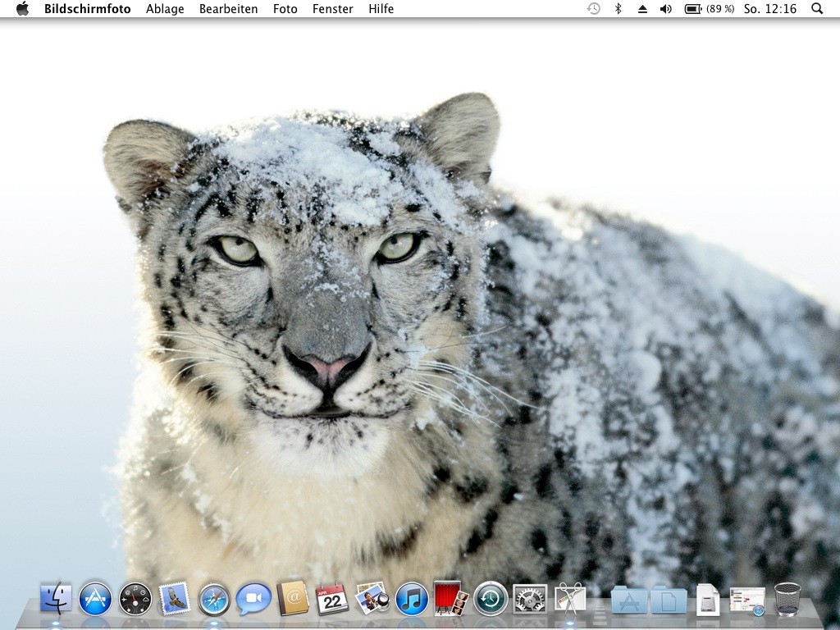Open the Mail stamp icon
This screenshot has width=840, height=630.
(175, 599)
